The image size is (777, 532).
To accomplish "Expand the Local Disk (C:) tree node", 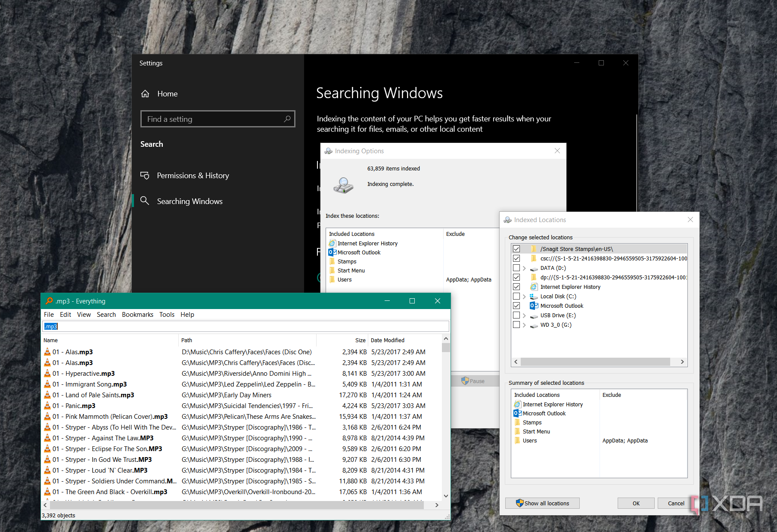I will [x=524, y=297].
